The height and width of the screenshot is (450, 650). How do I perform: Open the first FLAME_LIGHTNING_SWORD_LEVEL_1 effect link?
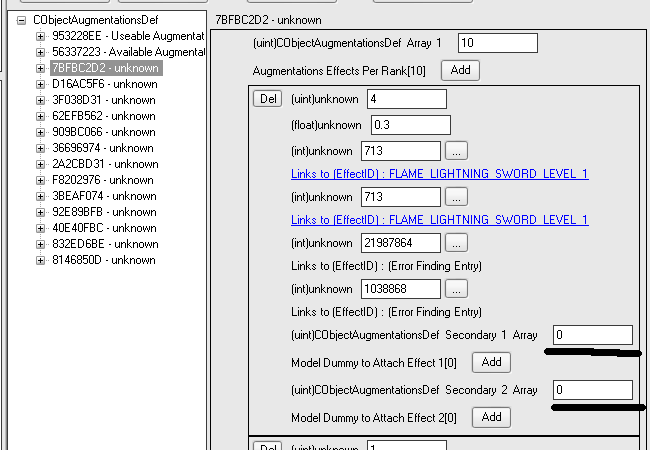click(439, 173)
